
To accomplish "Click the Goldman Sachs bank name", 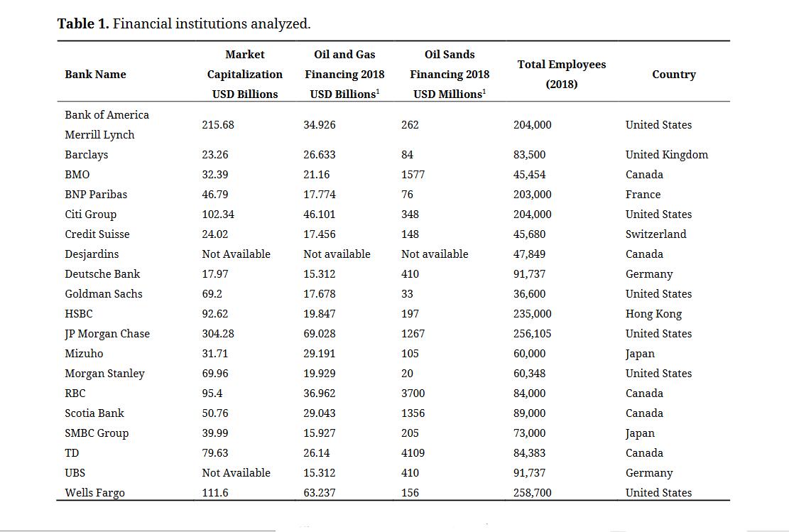I will tap(103, 294).
